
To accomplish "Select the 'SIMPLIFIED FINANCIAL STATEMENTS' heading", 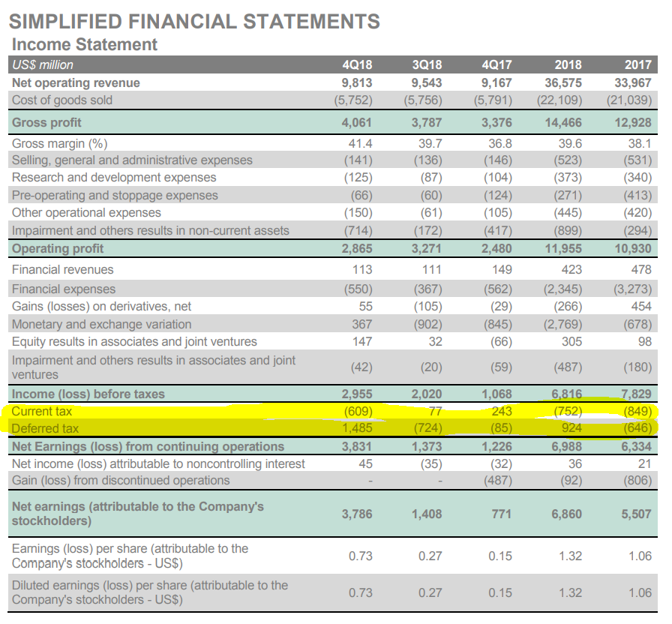I will 194,22.
